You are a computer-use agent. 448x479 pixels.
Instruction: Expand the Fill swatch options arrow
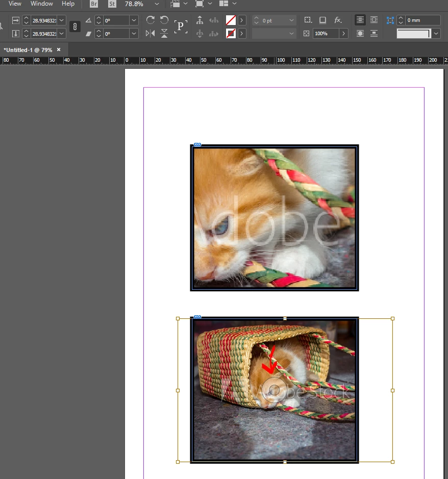pyautogui.click(x=242, y=20)
